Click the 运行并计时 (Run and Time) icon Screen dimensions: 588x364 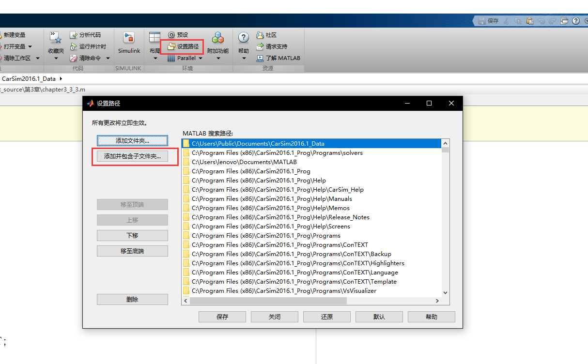pyautogui.click(x=74, y=46)
